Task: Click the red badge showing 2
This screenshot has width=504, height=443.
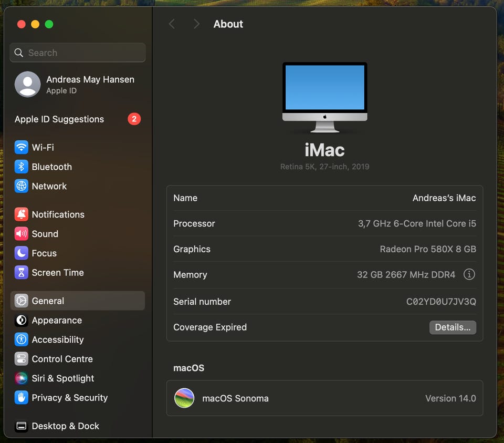Action: click(134, 119)
